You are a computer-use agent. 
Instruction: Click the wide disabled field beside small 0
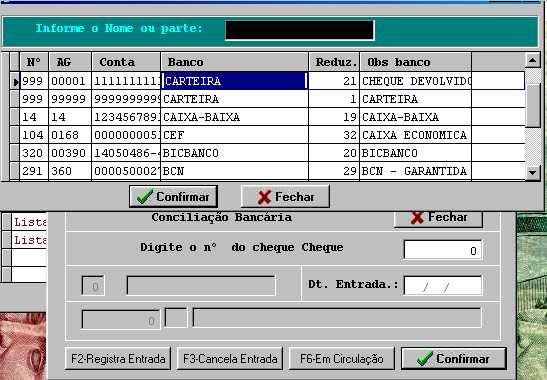201,285
